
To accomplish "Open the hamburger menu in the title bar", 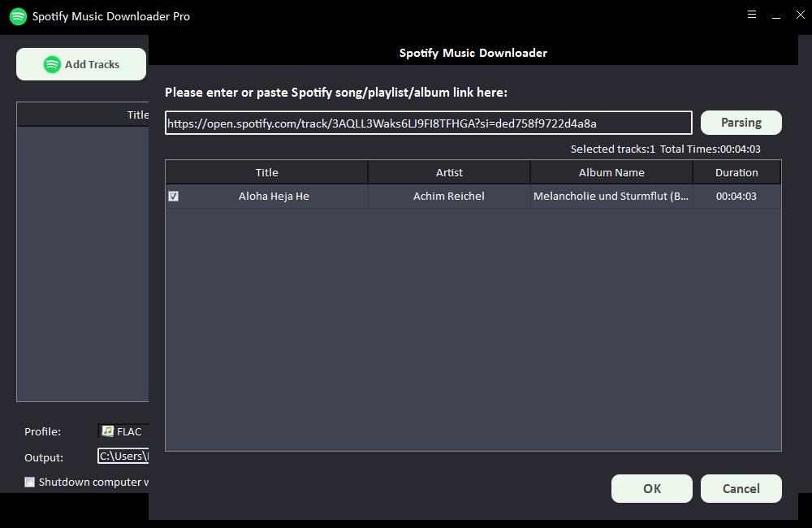I will tap(752, 15).
